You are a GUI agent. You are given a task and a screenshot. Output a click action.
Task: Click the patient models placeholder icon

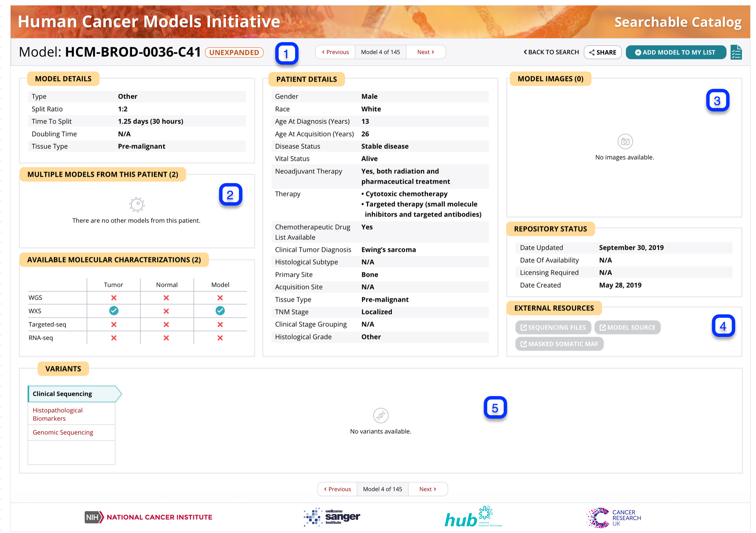[137, 204]
